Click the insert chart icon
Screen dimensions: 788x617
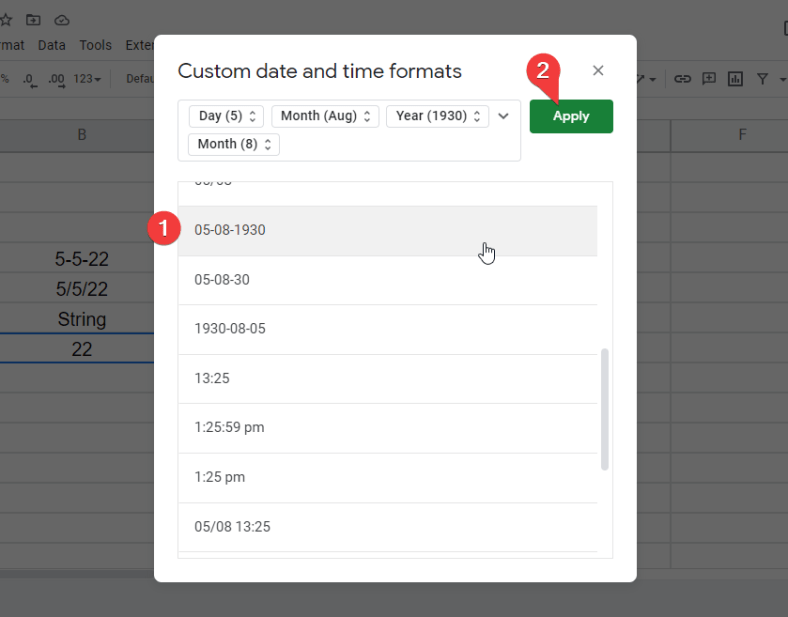[735, 79]
